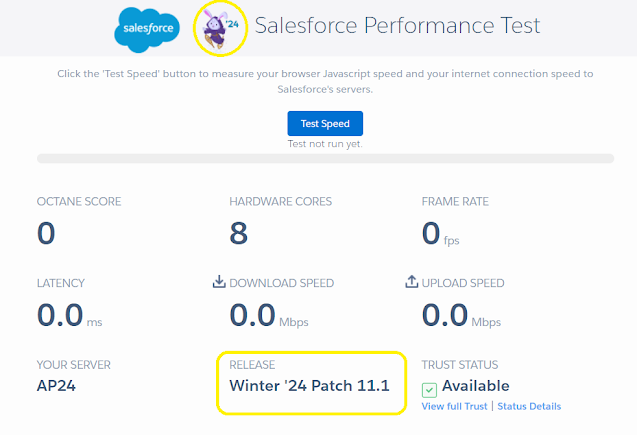Click the Winter '24 Patch 11.1 release text
This screenshot has height=435, width=637.
click(309, 386)
